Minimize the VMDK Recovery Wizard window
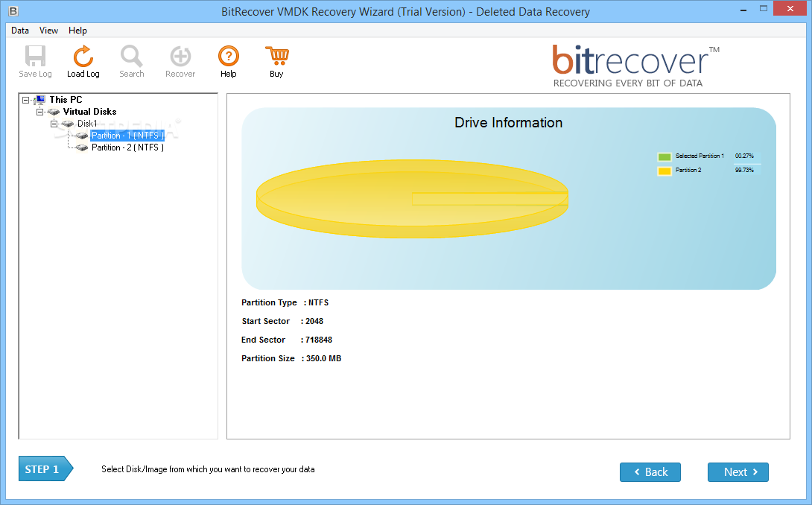 [x=743, y=10]
